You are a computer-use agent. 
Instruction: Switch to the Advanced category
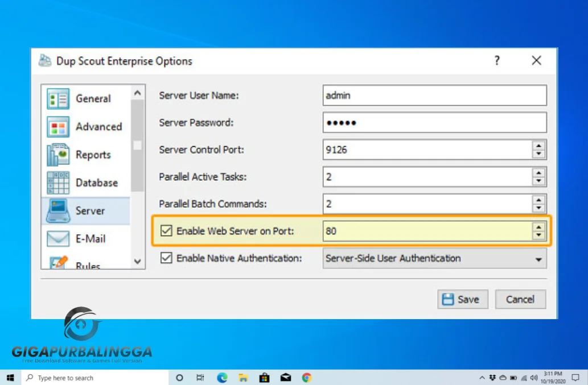tap(87, 127)
